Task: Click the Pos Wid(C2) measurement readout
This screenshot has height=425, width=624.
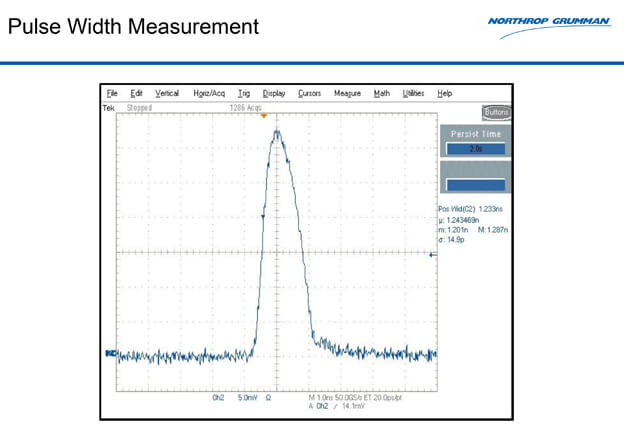Action: (474, 209)
